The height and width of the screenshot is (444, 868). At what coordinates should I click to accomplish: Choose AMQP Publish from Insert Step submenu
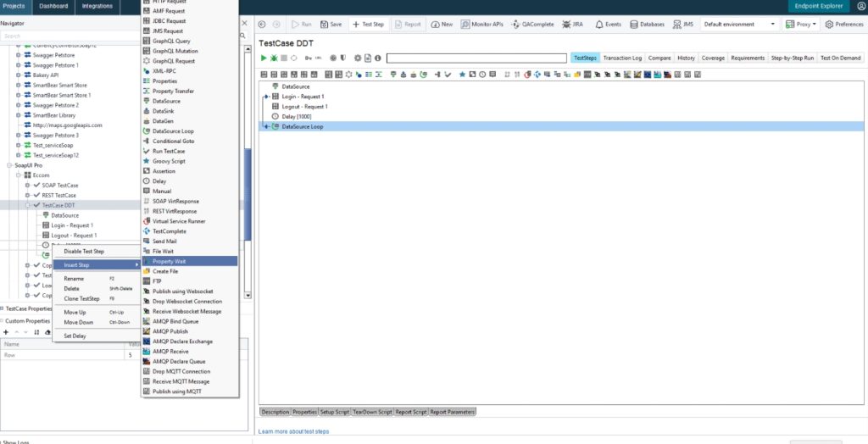(x=190, y=331)
